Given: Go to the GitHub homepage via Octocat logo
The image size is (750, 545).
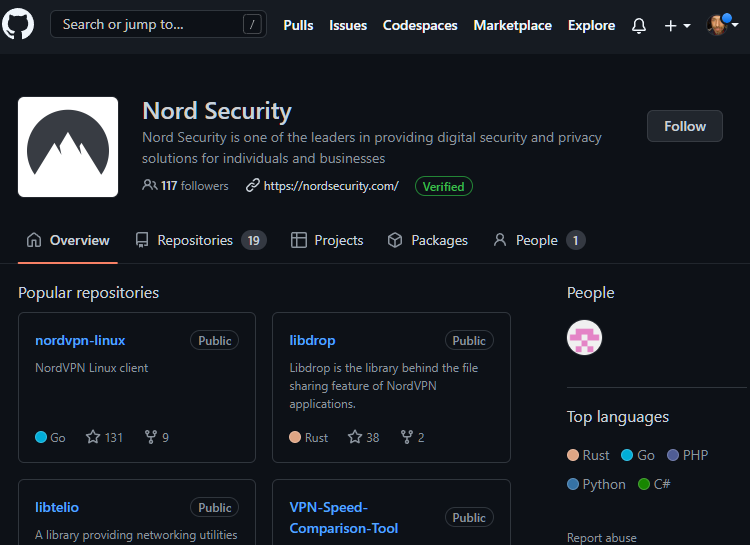Looking at the screenshot, I should click(18, 24).
